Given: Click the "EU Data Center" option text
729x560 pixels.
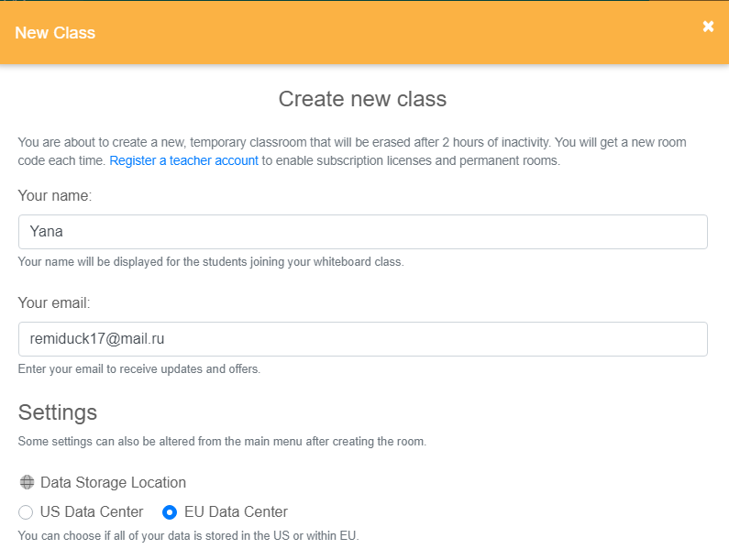Looking at the screenshot, I should click(x=236, y=511).
